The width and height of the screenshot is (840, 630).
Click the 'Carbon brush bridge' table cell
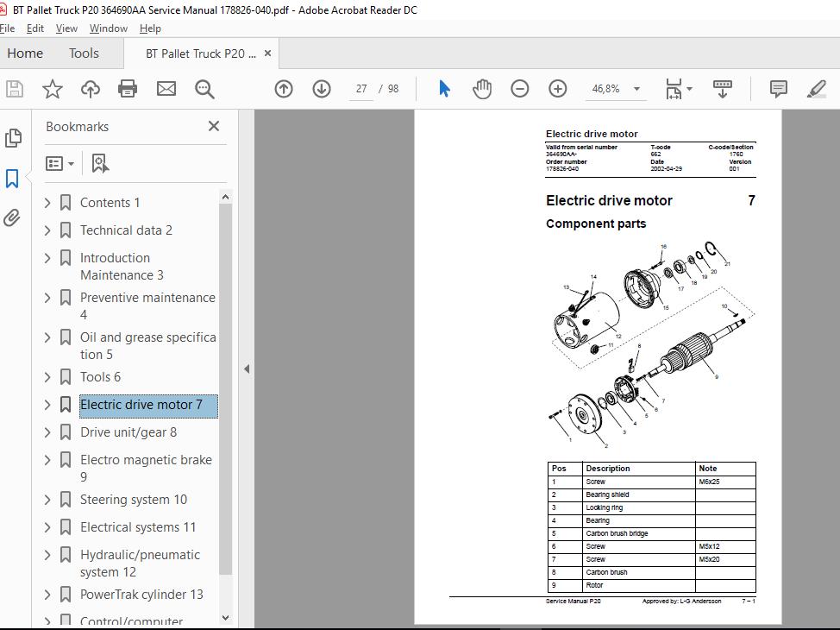click(x=638, y=533)
